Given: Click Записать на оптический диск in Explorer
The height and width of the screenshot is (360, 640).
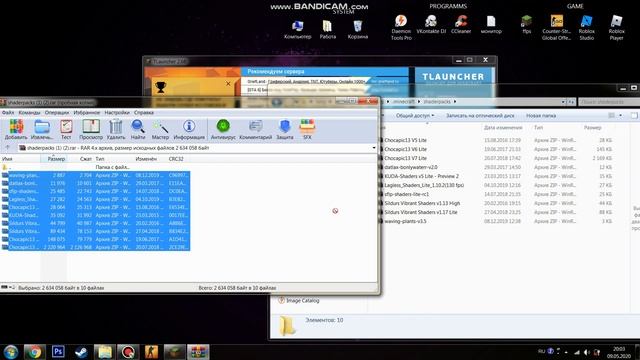Looking at the screenshot, I should point(480,116).
